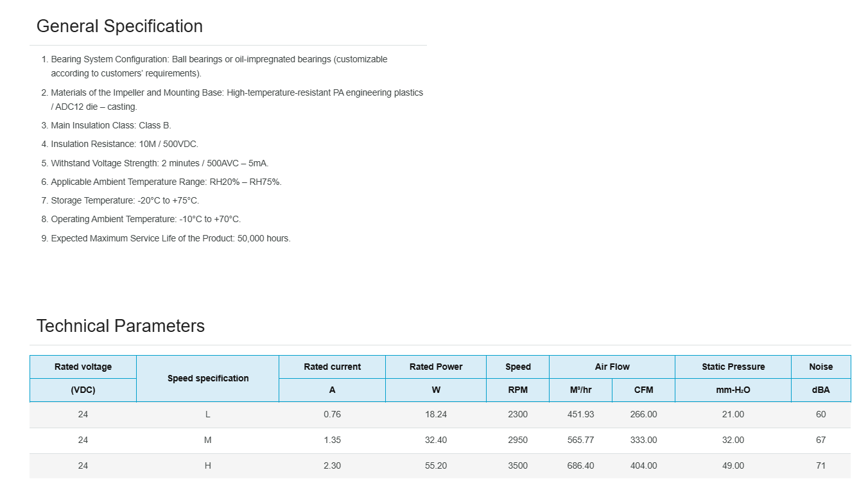Screen dimensions: 868x495
Task: Select the M speed specification cell
Action: [x=207, y=440]
